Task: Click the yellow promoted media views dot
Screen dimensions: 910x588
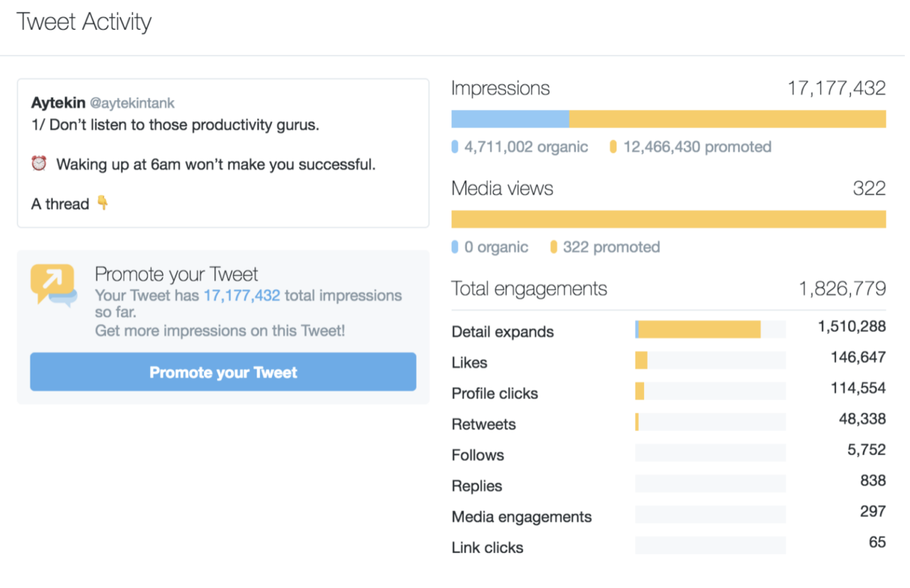Action: (554, 247)
